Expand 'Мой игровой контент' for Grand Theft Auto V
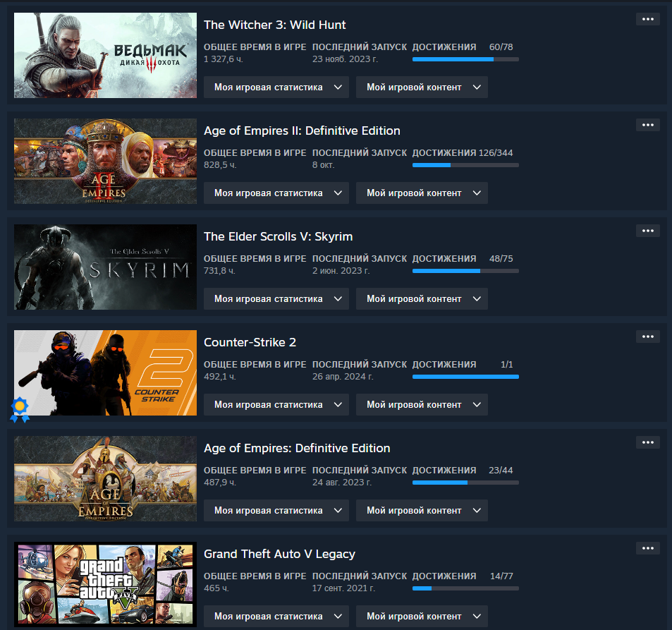 coord(422,617)
